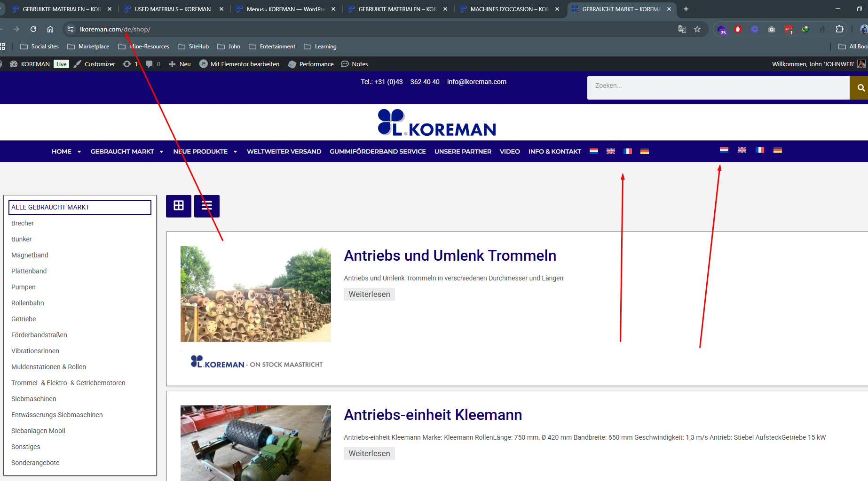This screenshot has height=481, width=868.
Task: Click Weiterlesen under Antriebs und Umlenk Trommeln
Action: (x=369, y=294)
